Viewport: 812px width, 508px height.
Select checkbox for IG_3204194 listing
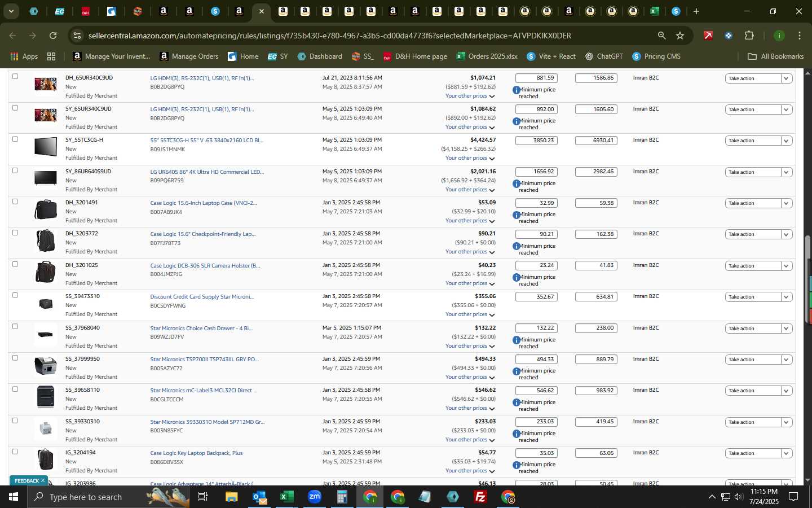15,452
